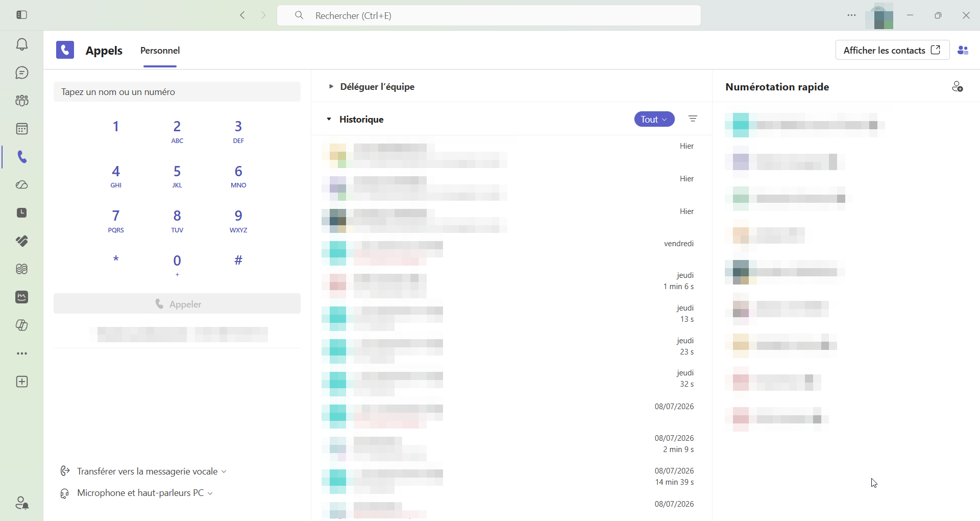Viewport: 980px width, 521px height.
Task: Click the Rechercher search box
Action: click(489, 16)
